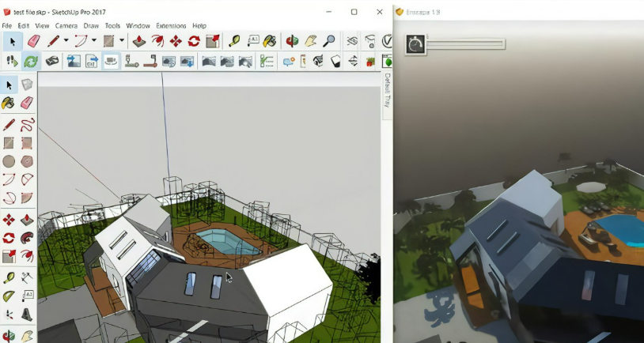Toggle Enscape VR headset mode
Image resolution: width=644 pixels, height=343 pixels.
(52, 62)
